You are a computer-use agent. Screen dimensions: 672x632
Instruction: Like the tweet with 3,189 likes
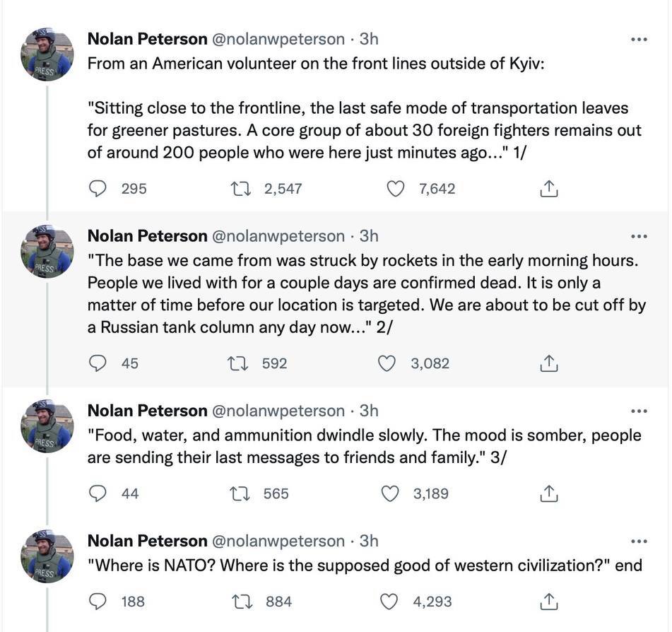(390, 493)
